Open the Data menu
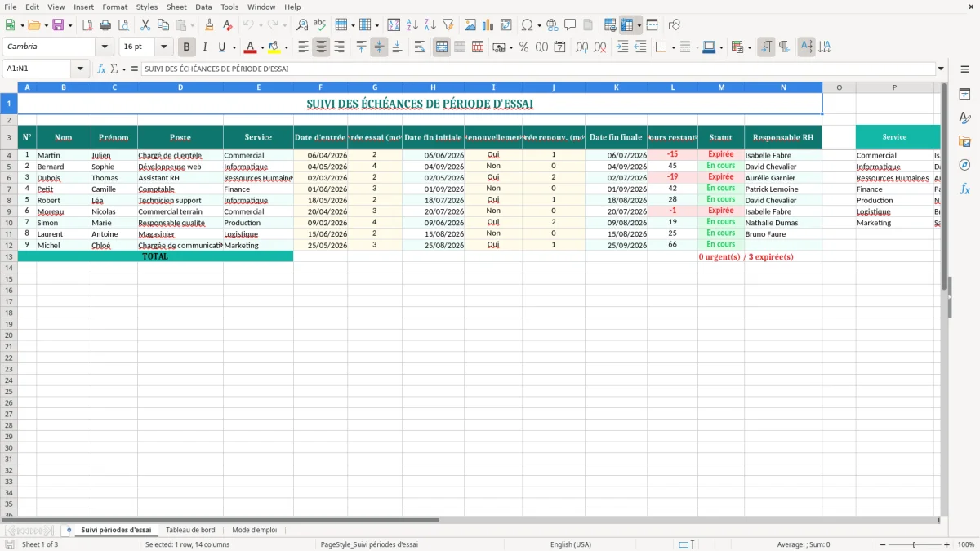This screenshot has width=980, height=551. coord(203,7)
